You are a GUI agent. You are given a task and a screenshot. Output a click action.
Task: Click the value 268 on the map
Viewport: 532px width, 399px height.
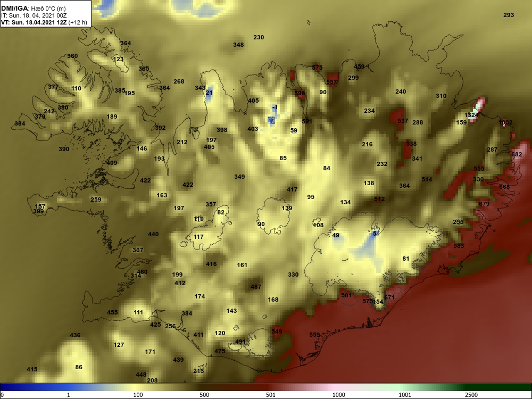tap(179, 82)
